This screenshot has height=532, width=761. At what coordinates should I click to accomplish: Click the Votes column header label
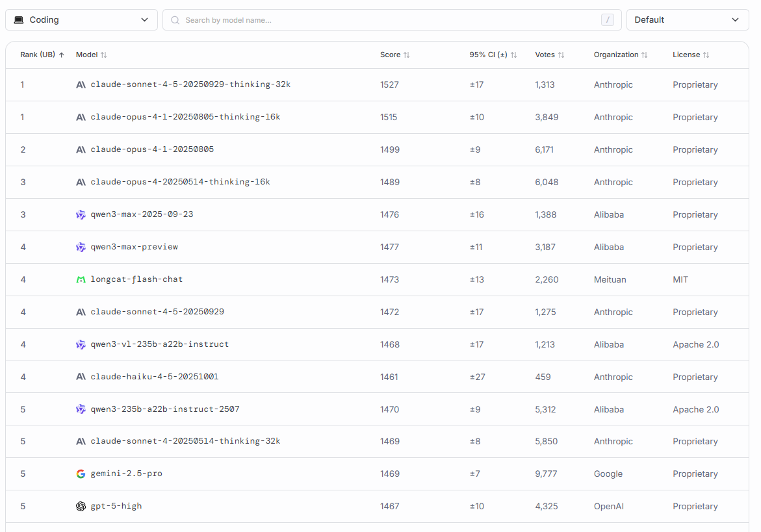(545, 55)
